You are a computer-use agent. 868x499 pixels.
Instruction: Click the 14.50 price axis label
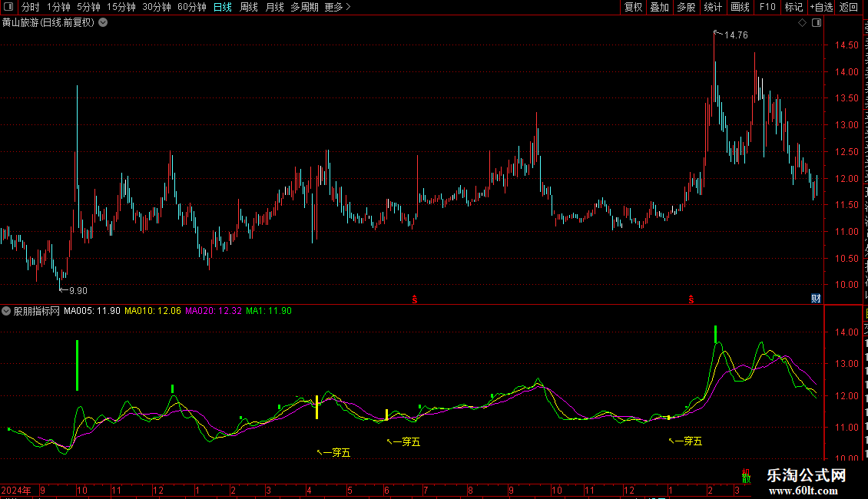(x=846, y=45)
